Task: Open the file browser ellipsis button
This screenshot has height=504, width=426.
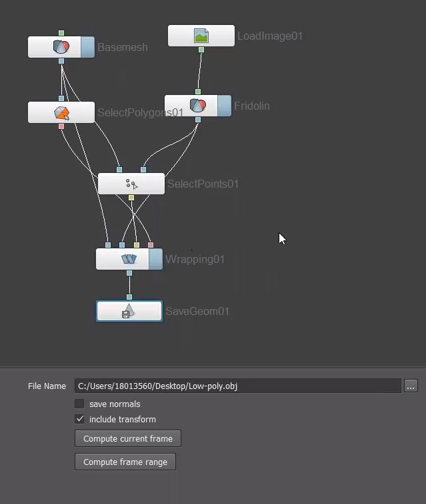Action: pyautogui.click(x=411, y=386)
